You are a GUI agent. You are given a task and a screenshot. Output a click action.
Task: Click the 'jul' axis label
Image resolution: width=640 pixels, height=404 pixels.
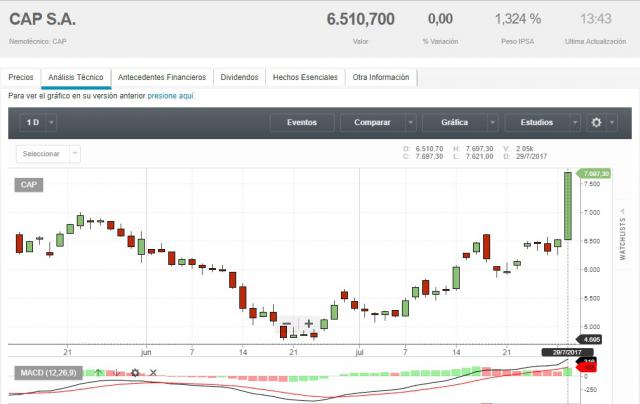tap(359, 352)
